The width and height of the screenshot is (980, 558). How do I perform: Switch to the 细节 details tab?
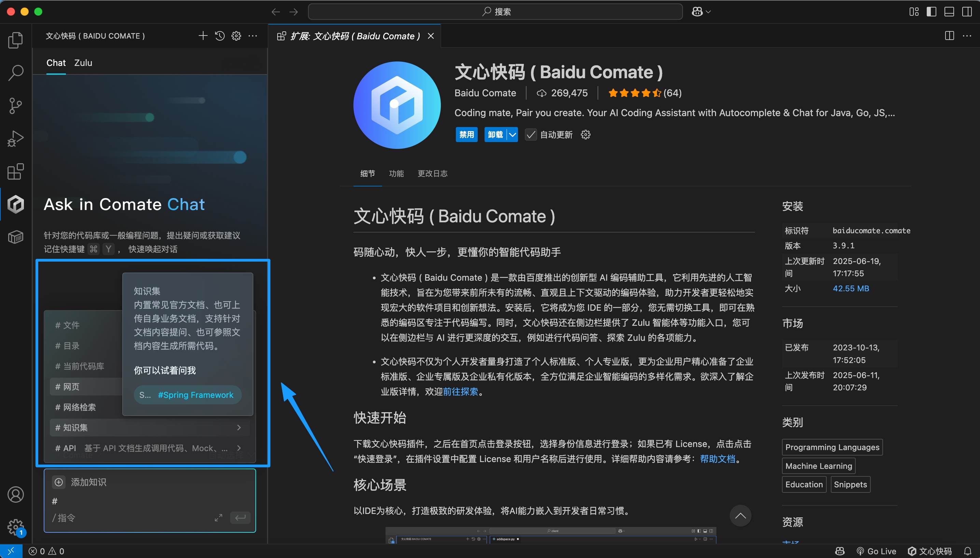pos(367,173)
